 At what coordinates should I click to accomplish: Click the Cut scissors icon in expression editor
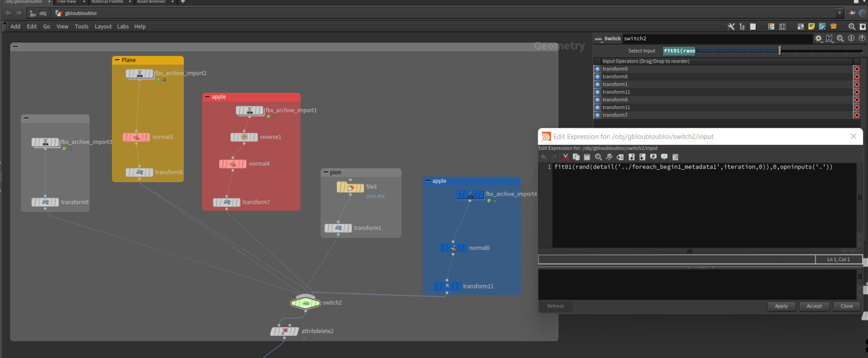(565, 157)
